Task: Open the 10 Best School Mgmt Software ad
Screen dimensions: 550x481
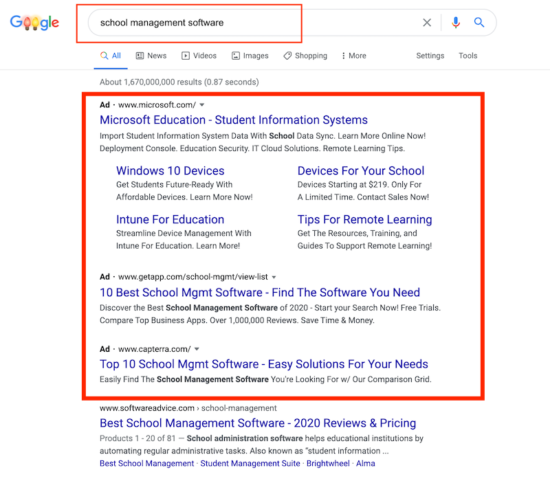Action: (260, 293)
